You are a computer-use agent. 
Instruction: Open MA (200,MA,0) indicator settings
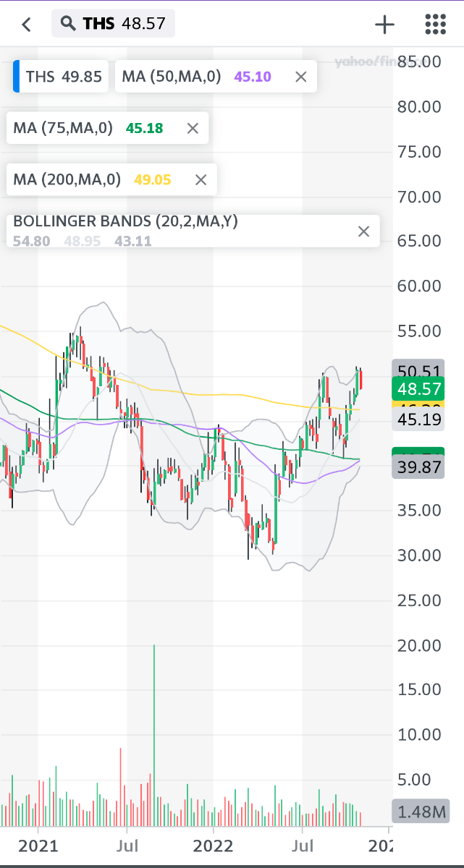[x=67, y=180]
